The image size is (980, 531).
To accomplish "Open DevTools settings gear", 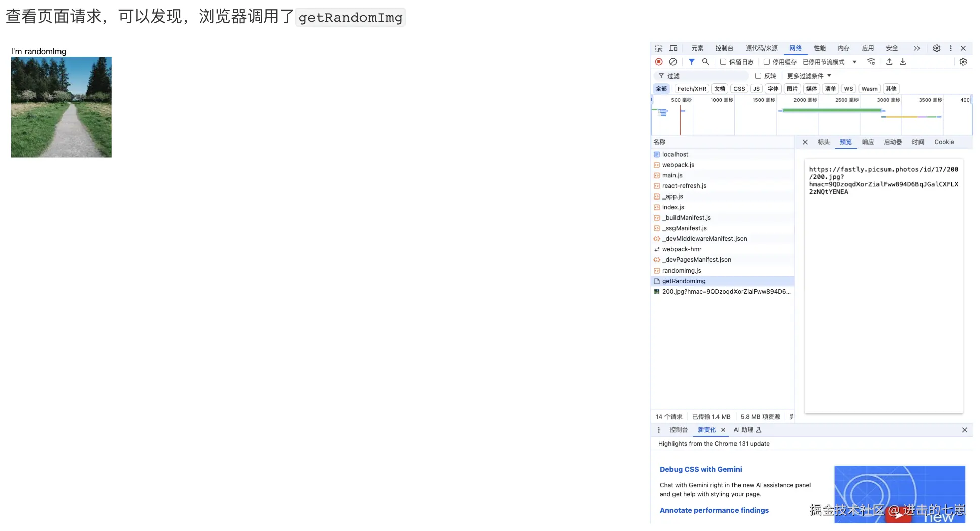I will [936, 48].
